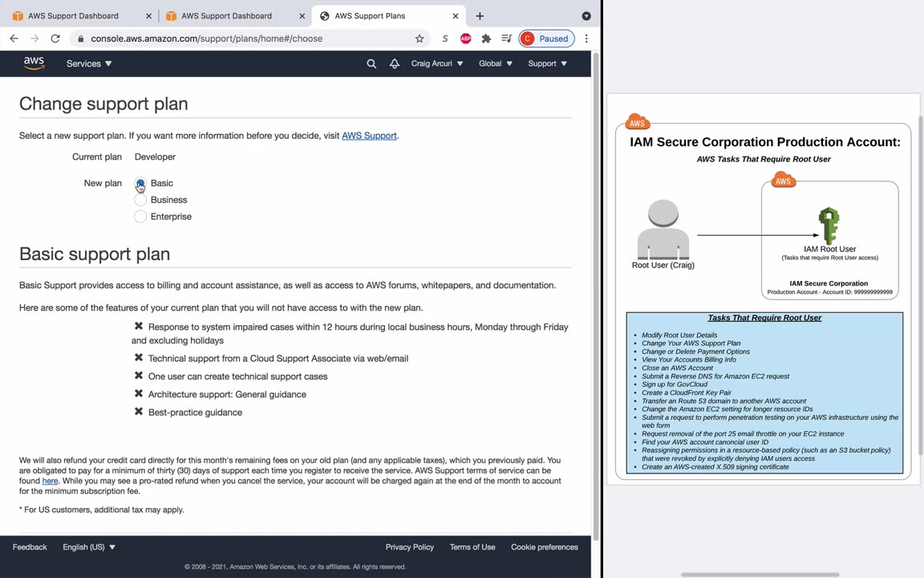Click 'View Your Accounts Billing Info' text
Image resolution: width=924 pixels, height=578 pixels.
[689, 360]
